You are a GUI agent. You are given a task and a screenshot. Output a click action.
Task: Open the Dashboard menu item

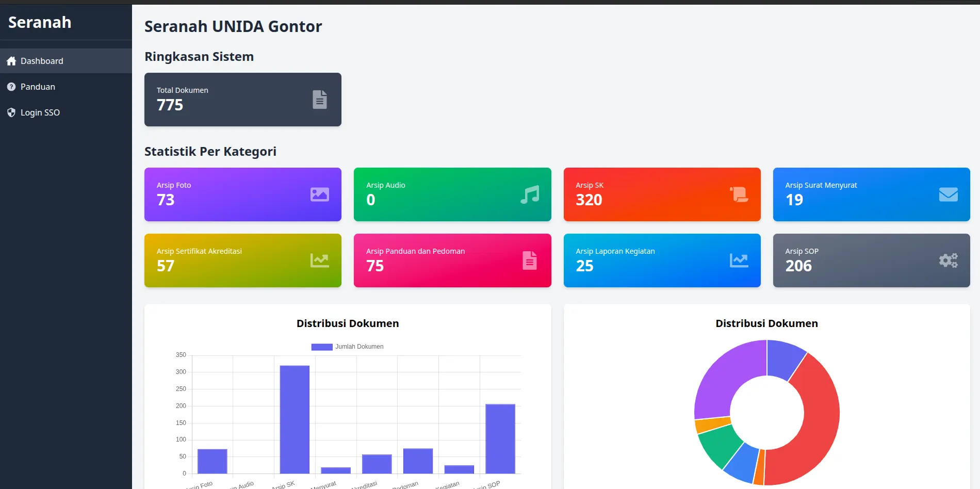[42, 61]
